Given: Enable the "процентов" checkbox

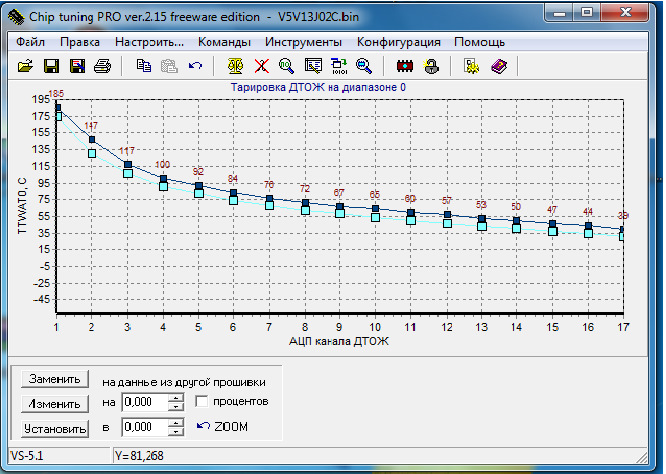Looking at the screenshot, I should point(202,402).
